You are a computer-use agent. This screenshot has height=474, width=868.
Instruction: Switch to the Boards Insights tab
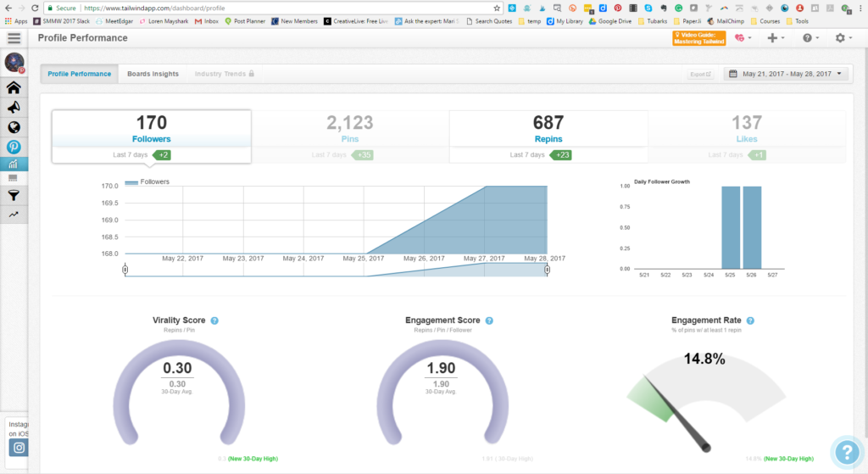(x=153, y=74)
